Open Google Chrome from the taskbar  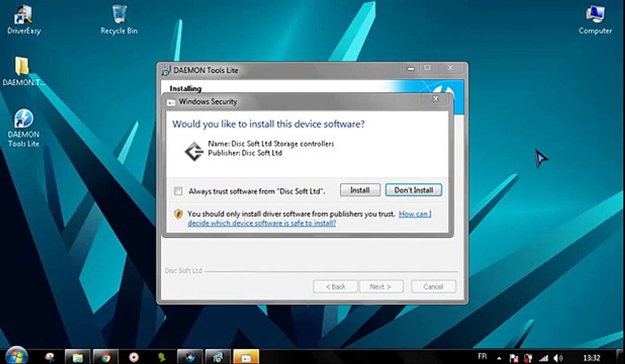[x=105, y=357]
